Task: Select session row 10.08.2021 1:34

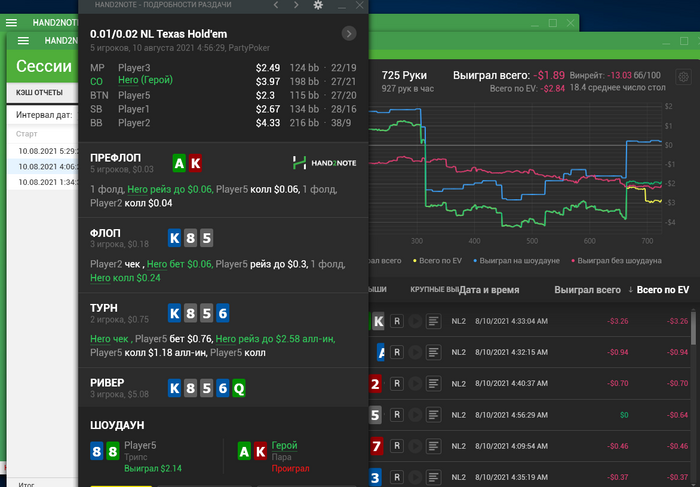Action: [x=43, y=182]
